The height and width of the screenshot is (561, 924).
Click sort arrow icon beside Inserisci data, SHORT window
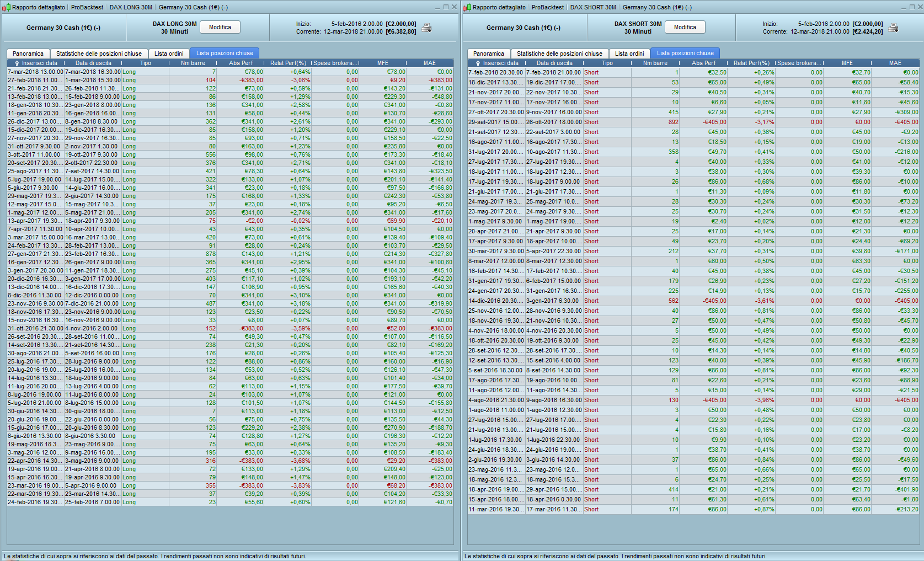[478, 63]
